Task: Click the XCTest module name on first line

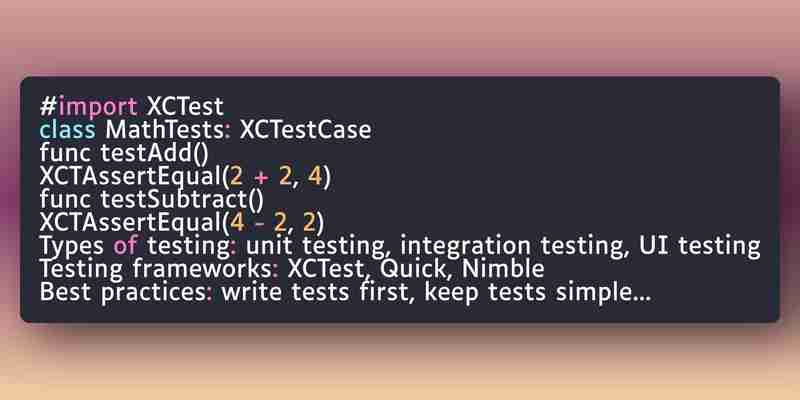Action: (x=185, y=107)
